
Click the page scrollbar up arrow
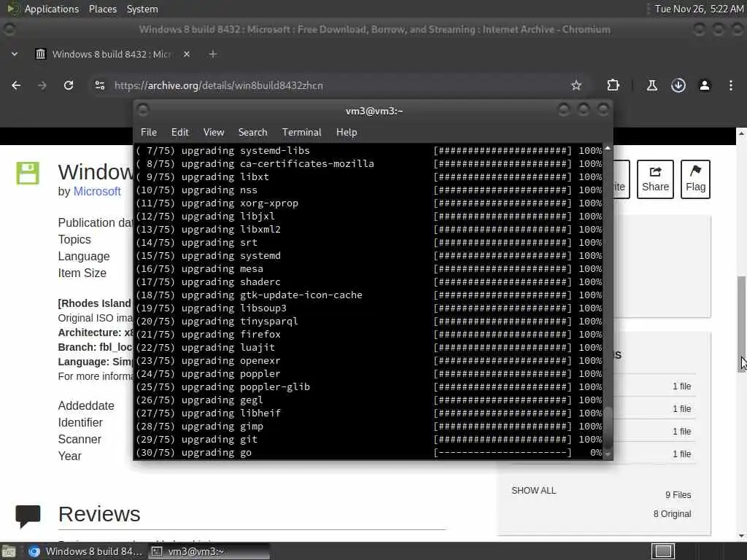(741, 134)
